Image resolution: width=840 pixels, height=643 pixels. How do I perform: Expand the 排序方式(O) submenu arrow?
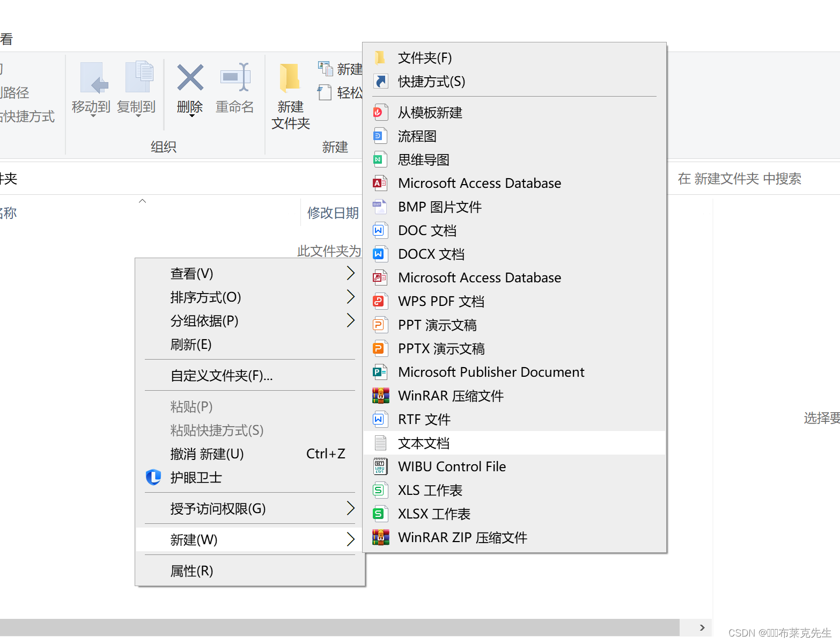click(351, 297)
